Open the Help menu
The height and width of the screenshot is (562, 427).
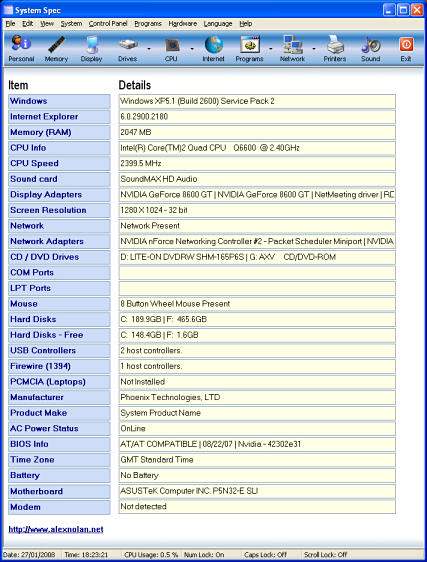coord(246,24)
